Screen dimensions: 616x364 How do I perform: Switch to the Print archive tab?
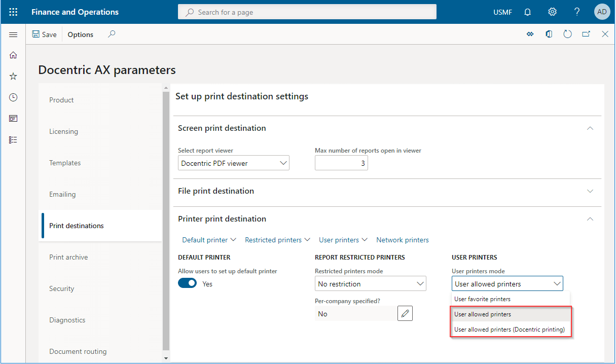100,257
